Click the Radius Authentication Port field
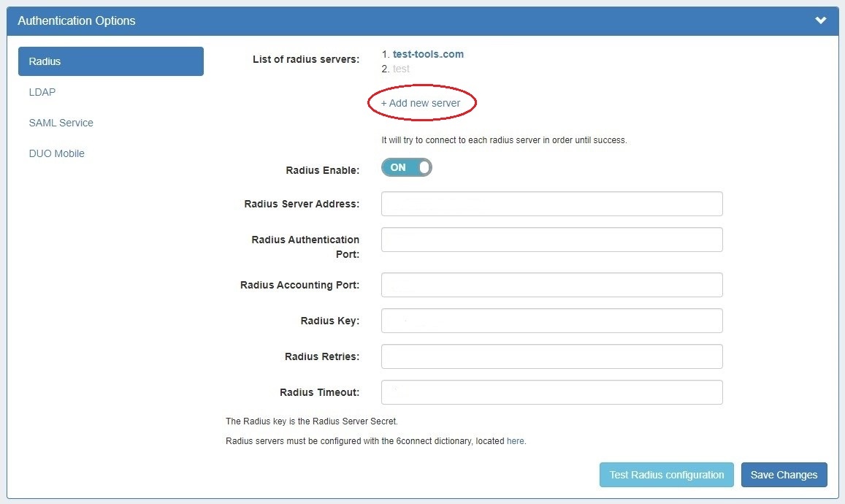 [551, 239]
